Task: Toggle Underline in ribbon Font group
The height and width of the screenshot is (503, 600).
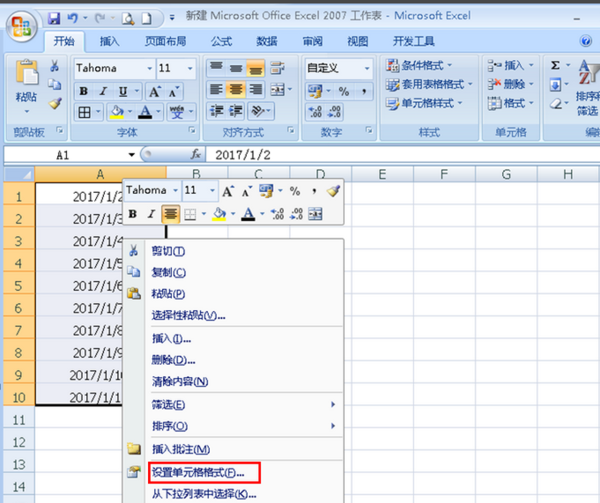Action: pyautogui.click(x=122, y=91)
